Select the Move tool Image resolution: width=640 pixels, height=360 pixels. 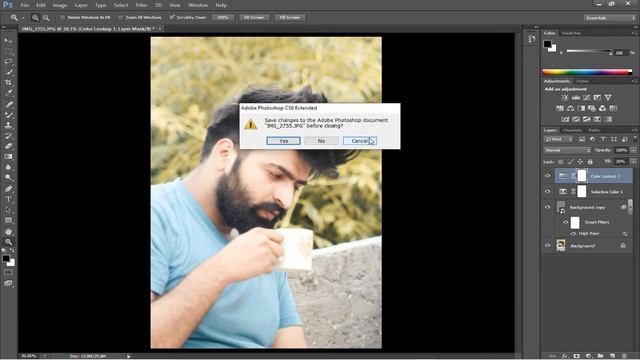8,40
